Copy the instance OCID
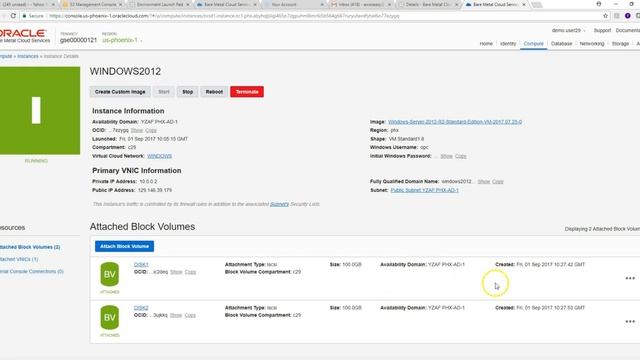The width and height of the screenshot is (640, 360). coord(151,131)
